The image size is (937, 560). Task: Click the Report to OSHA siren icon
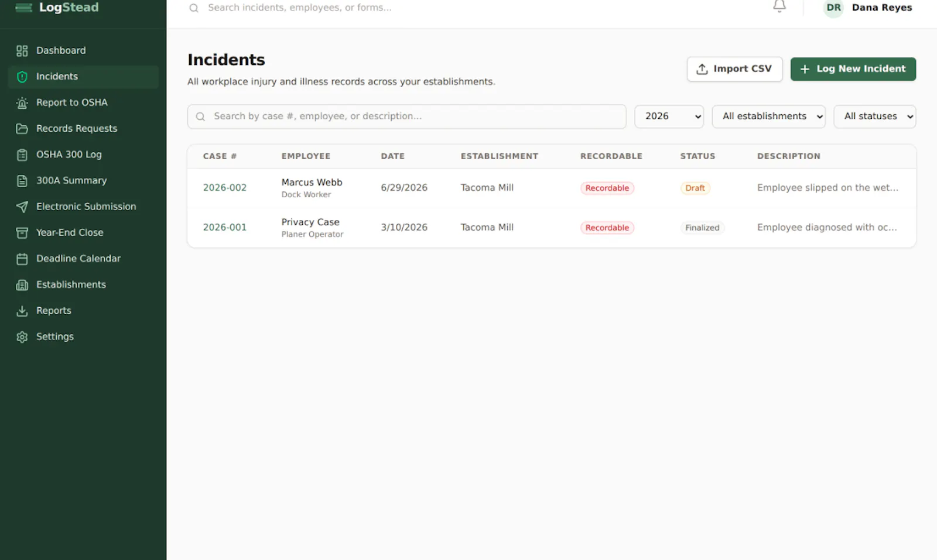coord(22,103)
